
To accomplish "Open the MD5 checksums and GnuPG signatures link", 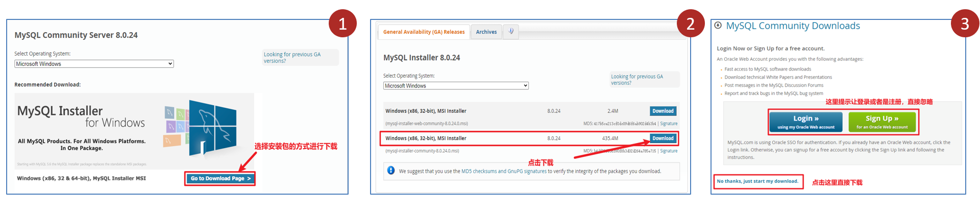I will tap(504, 172).
